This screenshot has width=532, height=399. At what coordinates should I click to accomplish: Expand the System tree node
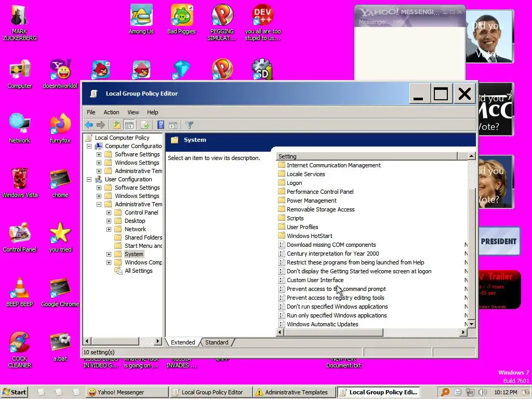point(109,254)
